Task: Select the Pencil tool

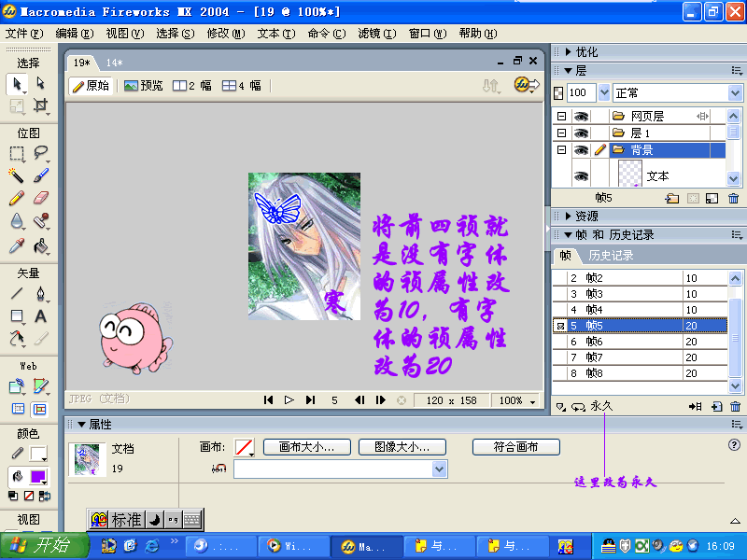Action: [x=17, y=198]
